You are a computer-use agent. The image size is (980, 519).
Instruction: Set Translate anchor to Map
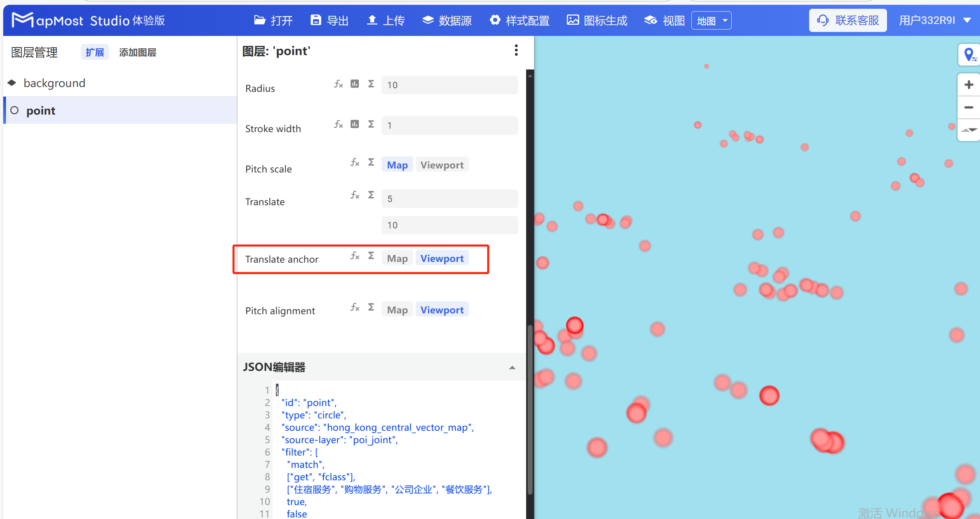pyautogui.click(x=397, y=258)
